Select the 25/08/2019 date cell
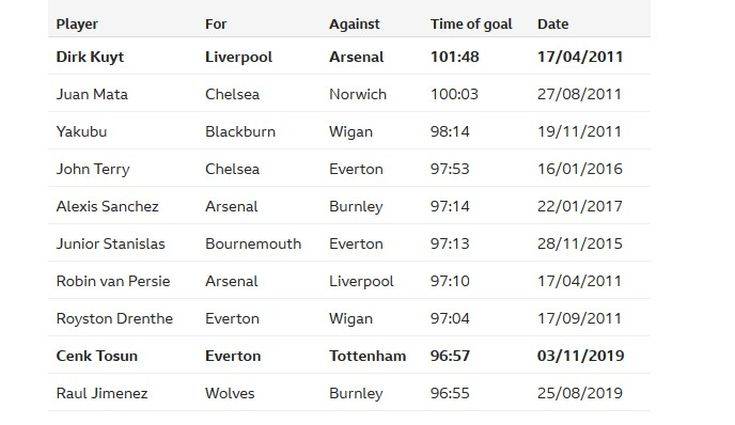 coord(579,393)
